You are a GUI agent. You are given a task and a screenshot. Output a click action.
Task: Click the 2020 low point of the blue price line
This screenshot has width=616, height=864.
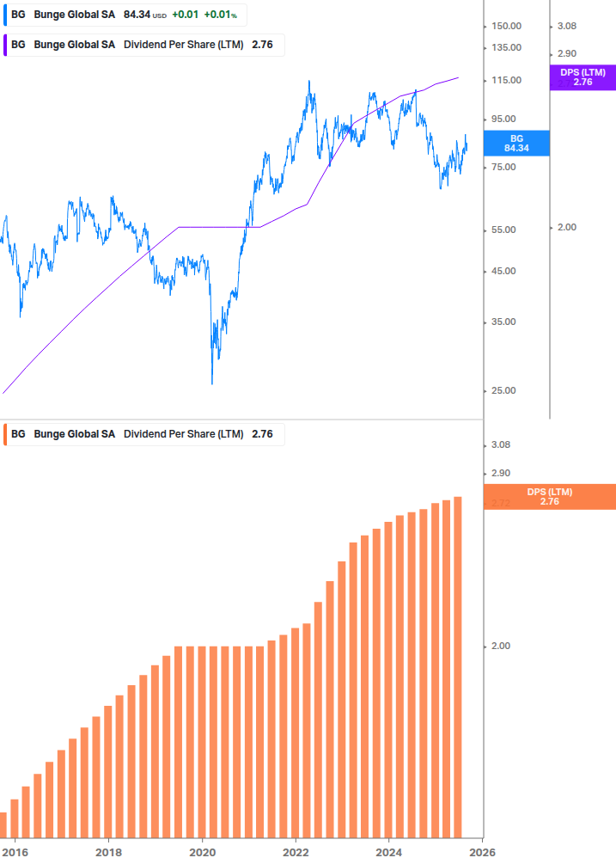(212, 383)
